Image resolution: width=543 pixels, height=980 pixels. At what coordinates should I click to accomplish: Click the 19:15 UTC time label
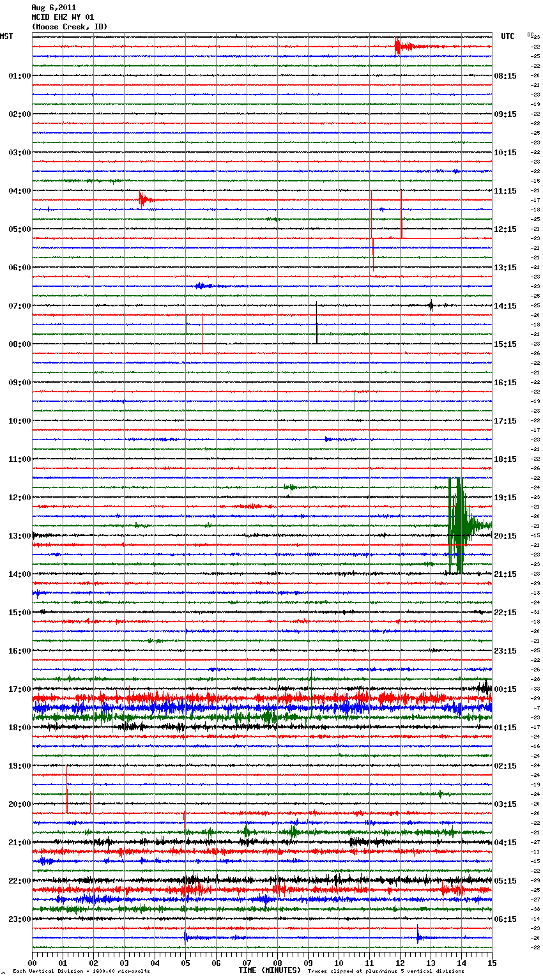tap(505, 498)
